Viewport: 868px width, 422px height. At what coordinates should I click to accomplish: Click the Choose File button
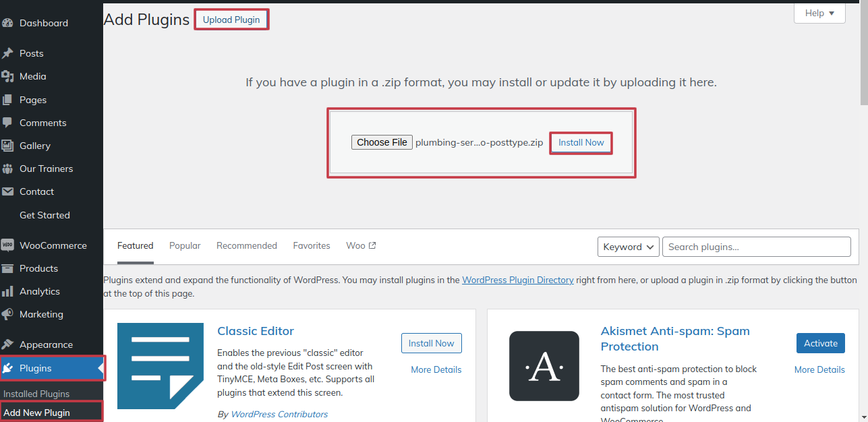click(382, 142)
